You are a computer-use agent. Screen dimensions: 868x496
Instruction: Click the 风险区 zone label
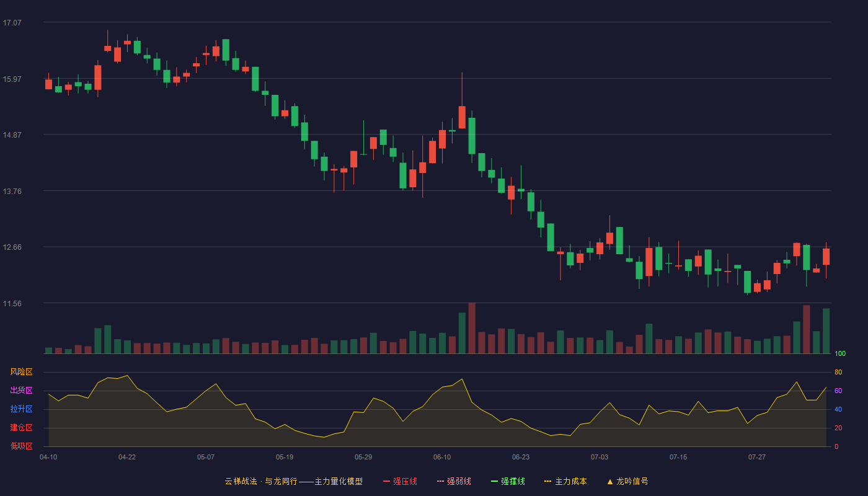(21, 372)
